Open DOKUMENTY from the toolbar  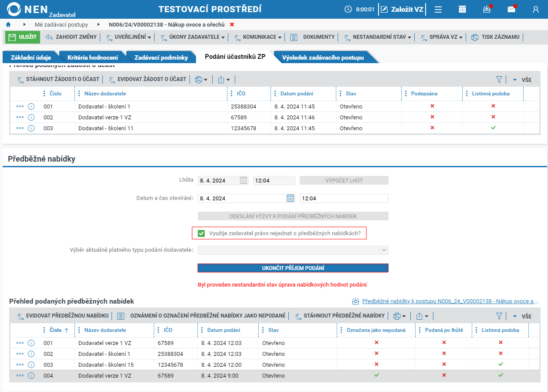point(313,37)
